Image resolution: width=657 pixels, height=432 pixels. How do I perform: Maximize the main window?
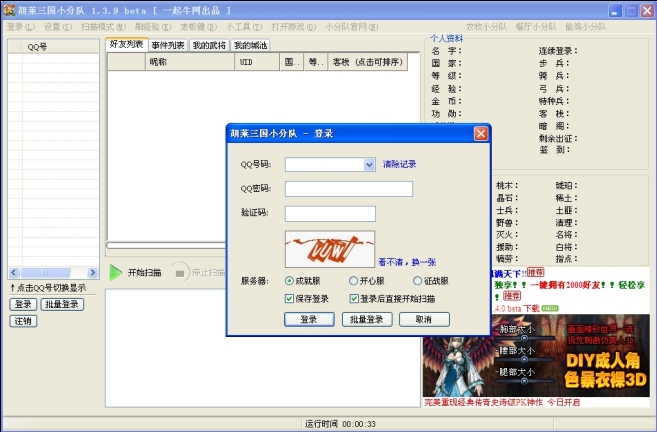pos(631,11)
